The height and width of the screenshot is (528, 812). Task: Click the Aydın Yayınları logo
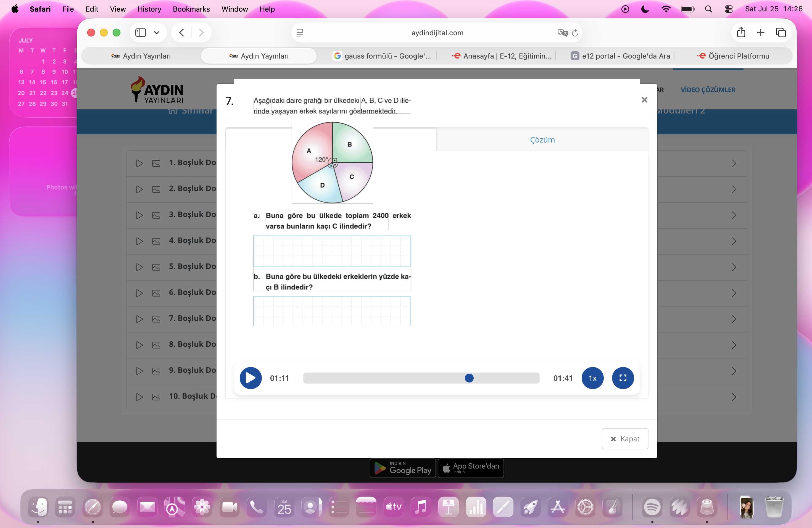pos(157,90)
